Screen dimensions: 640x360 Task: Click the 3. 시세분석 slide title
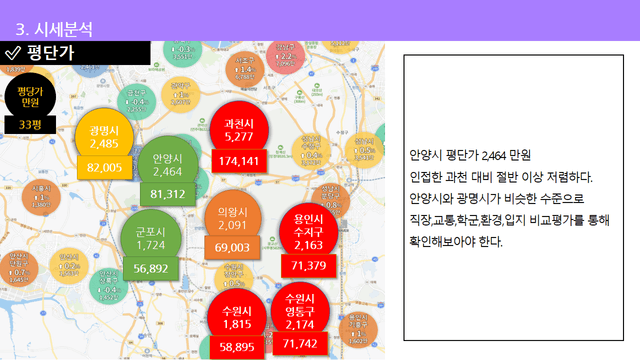54,29
